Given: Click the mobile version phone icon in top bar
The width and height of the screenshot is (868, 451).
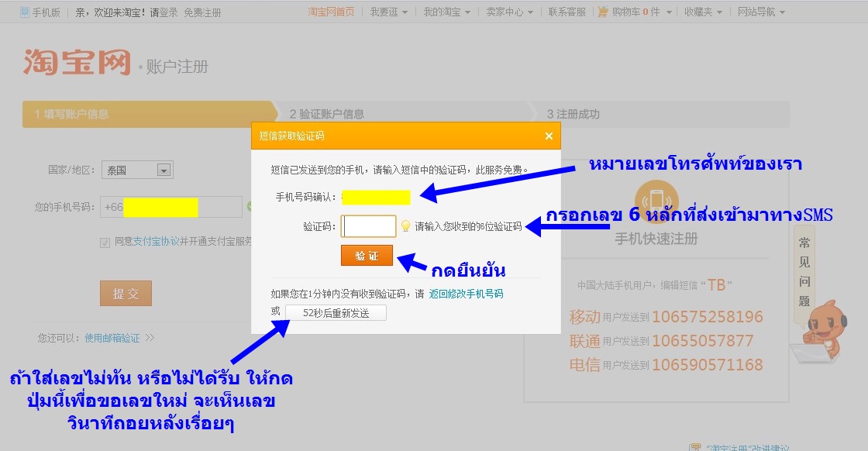Looking at the screenshot, I should click(25, 12).
